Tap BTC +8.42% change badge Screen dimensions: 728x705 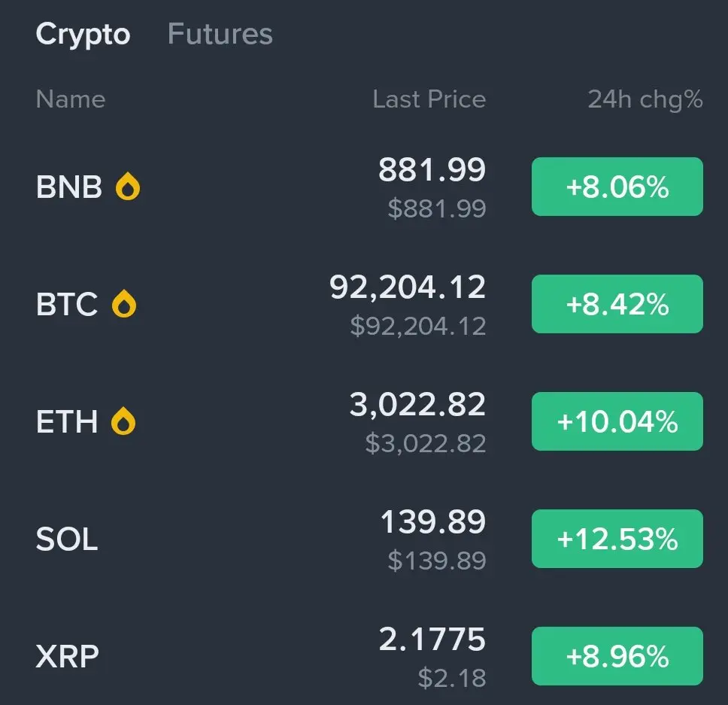coord(617,304)
